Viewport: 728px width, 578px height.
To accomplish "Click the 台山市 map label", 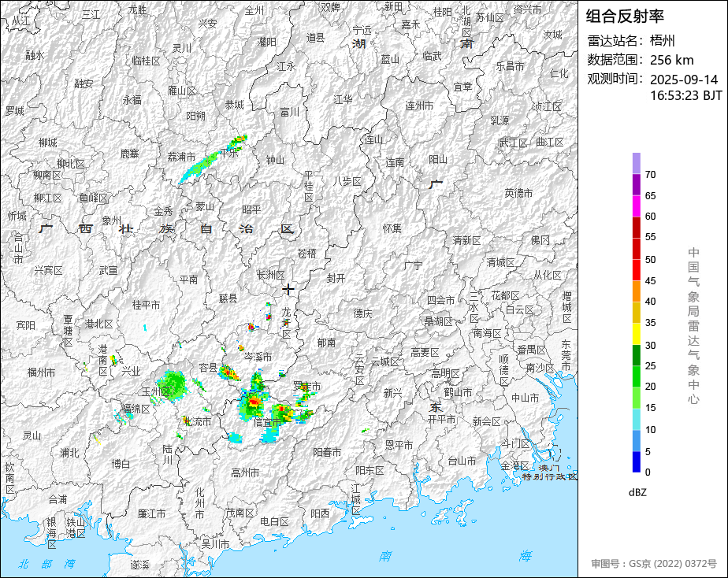I will click(462, 461).
